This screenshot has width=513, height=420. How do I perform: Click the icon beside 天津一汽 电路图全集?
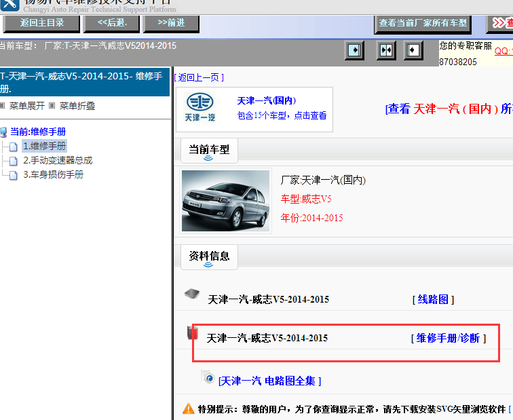click(208, 377)
